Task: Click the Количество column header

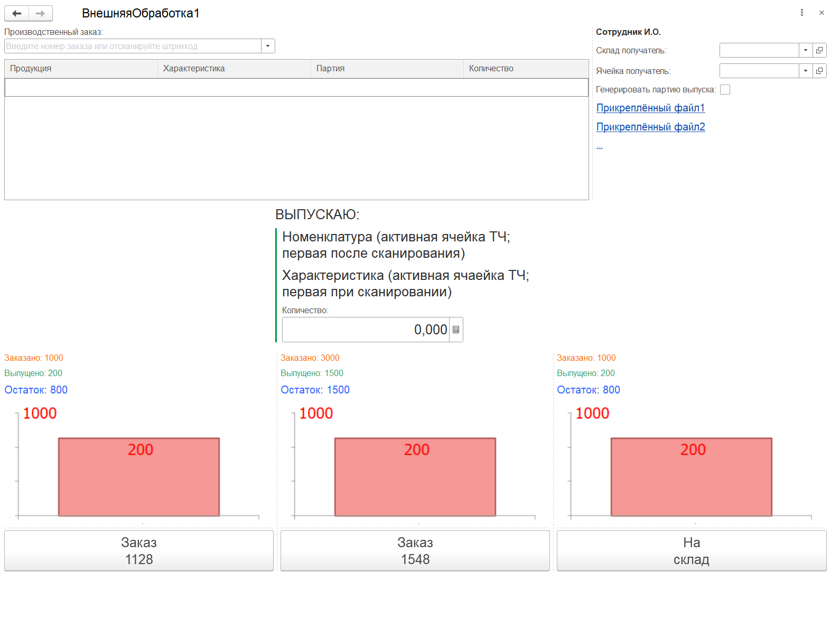Action: 525,69
